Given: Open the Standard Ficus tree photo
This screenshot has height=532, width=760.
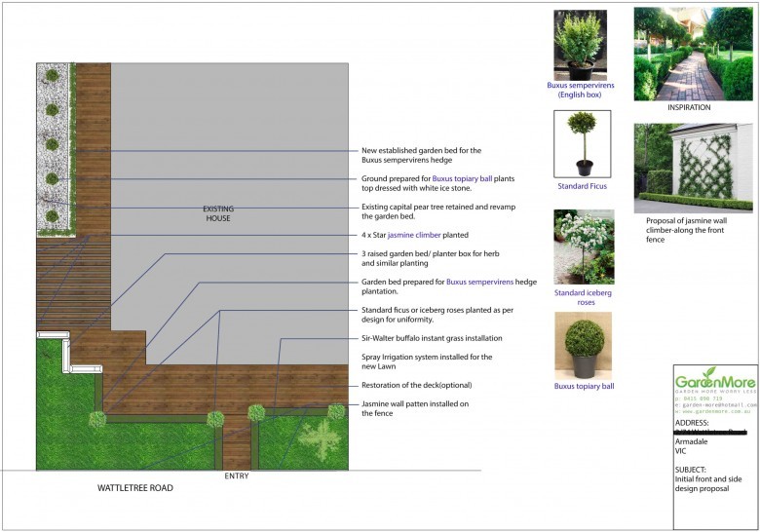Looking at the screenshot, I should click(x=582, y=143).
